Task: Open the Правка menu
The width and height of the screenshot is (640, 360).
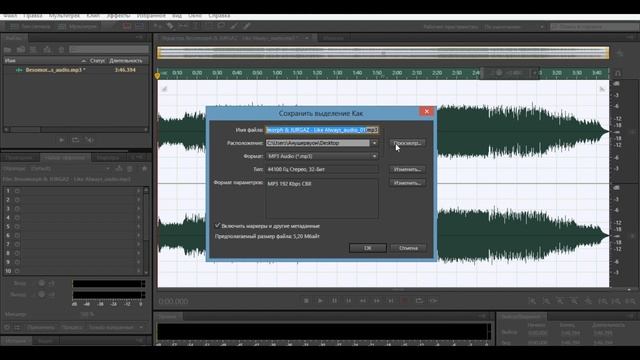Action: 33,16
